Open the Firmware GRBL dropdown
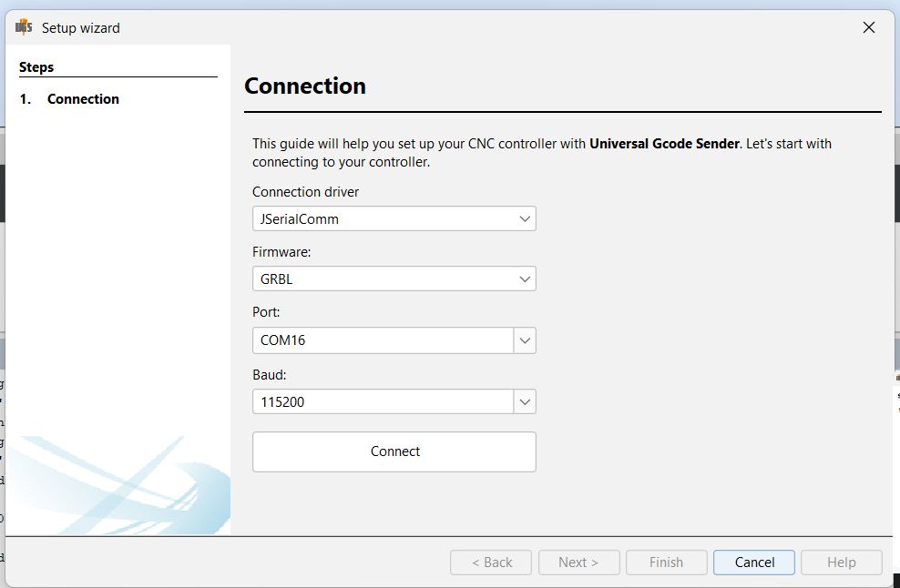Image resolution: width=900 pixels, height=588 pixels. (394, 279)
